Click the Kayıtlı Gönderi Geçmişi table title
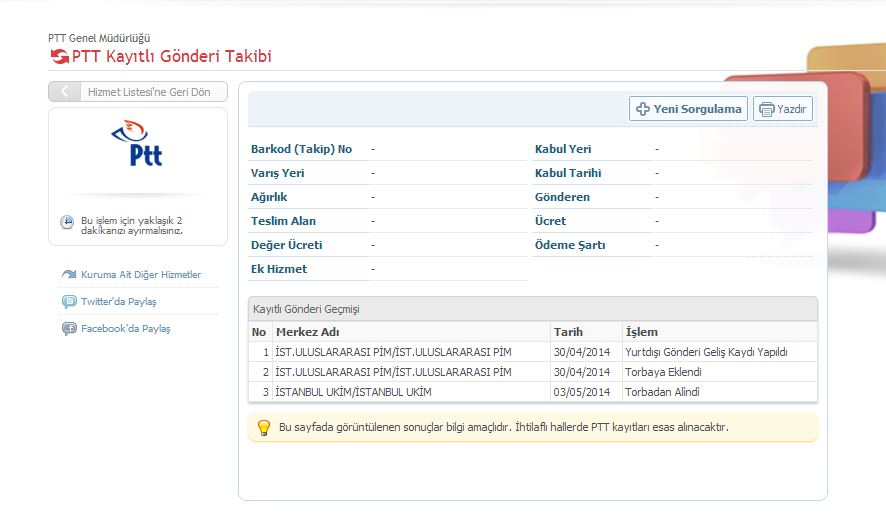This screenshot has height=514, width=886. point(306,310)
